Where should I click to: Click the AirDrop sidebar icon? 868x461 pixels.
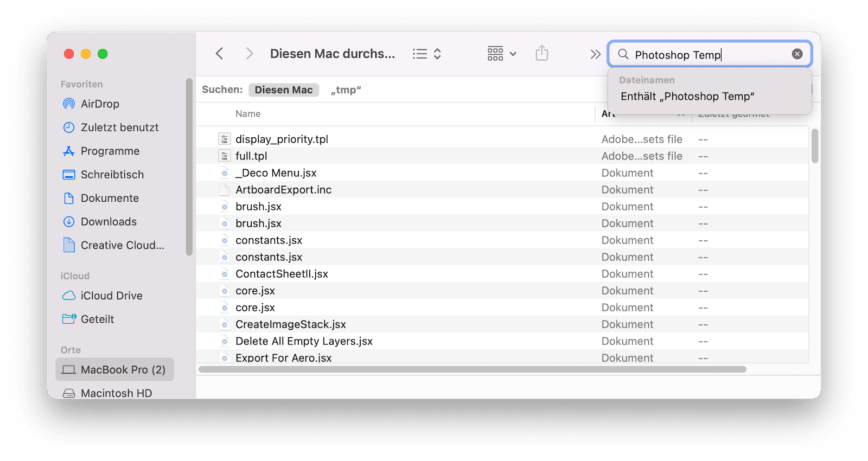[x=69, y=104]
